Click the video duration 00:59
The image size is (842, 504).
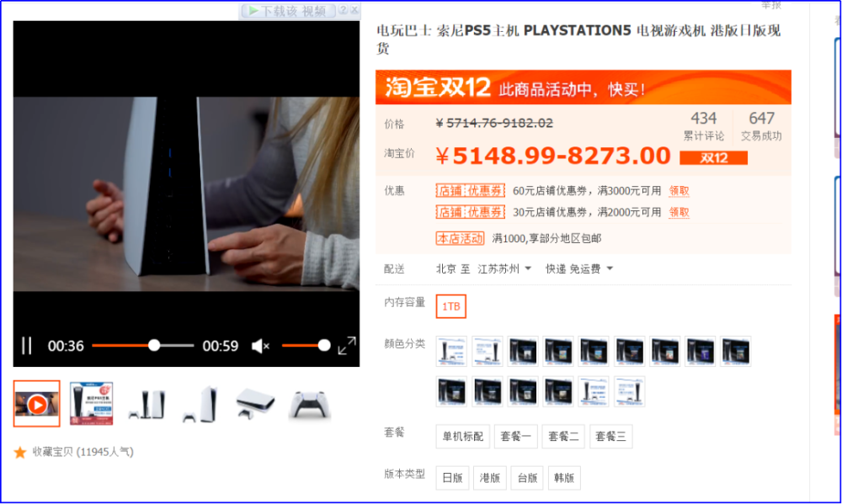point(220,346)
